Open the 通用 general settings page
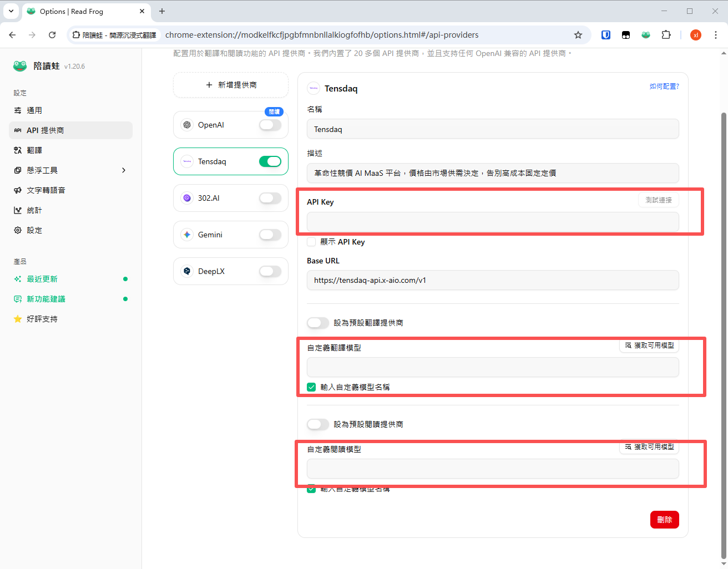 [x=70, y=110]
